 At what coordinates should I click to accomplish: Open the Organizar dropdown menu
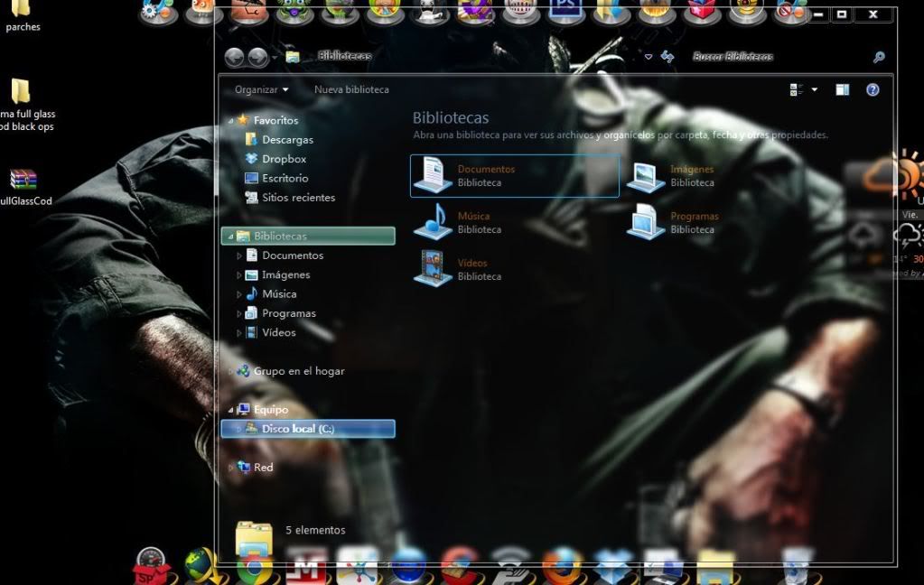click(262, 89)
